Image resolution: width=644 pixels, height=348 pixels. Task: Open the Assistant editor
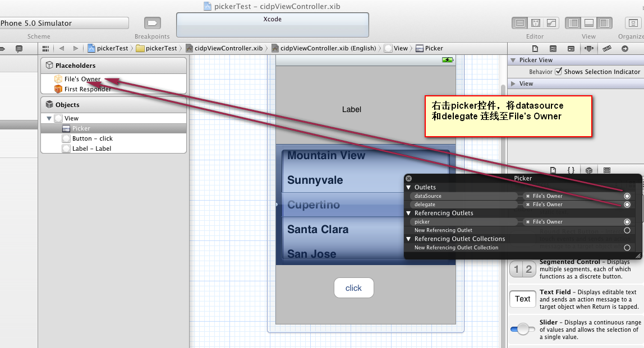point(536,23)
